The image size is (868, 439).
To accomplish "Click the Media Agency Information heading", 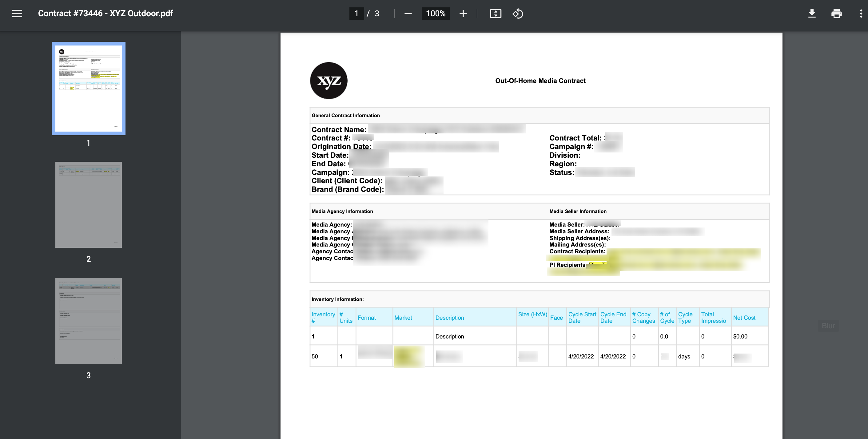I will [x=342, y=212].
